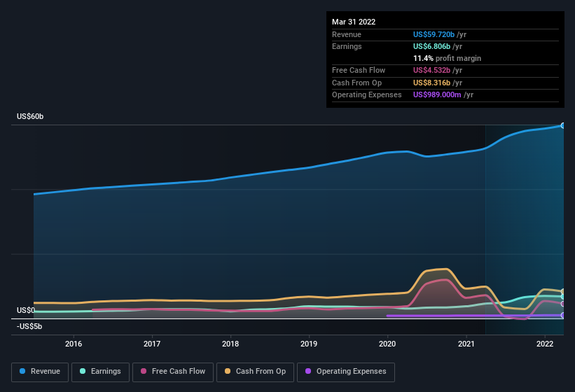Click the orange Cash From Op endpoint marker

(x=563, y=292)
